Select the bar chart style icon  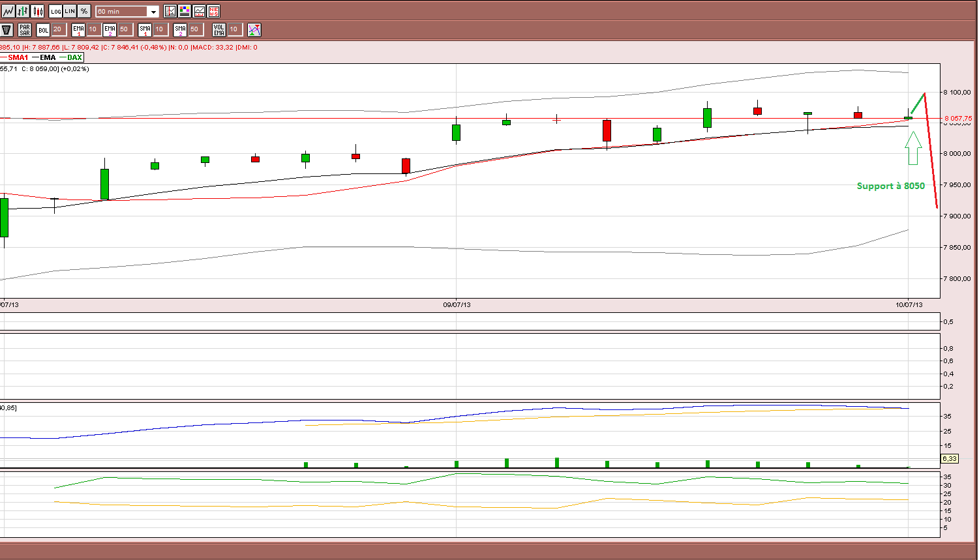[23, 11]
